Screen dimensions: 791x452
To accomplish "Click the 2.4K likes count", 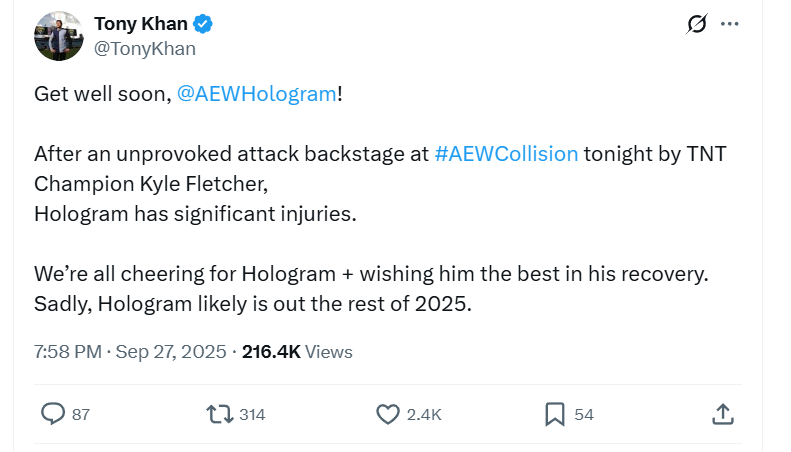I will click(x=424, y=414).
